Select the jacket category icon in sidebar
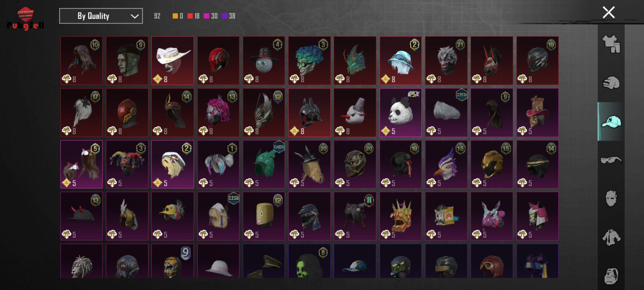 pyautogui.click(x=611, y=237)
